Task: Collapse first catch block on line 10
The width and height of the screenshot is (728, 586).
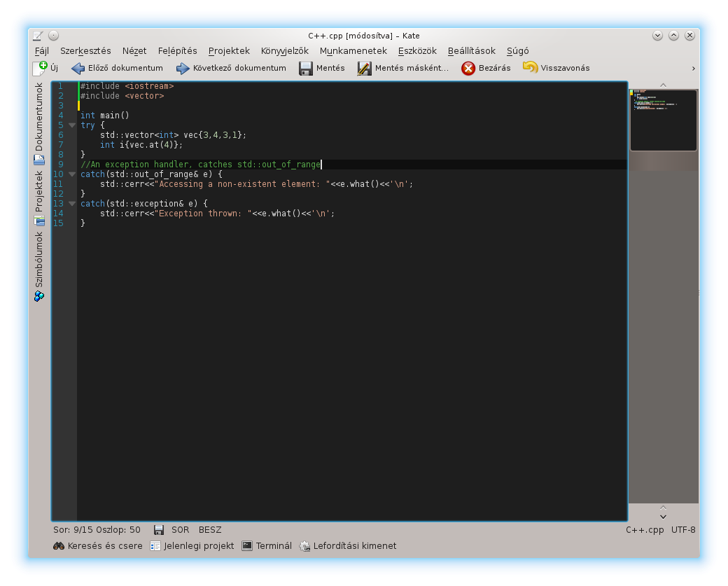Action: pyautogui.click(x=72, y=174)
